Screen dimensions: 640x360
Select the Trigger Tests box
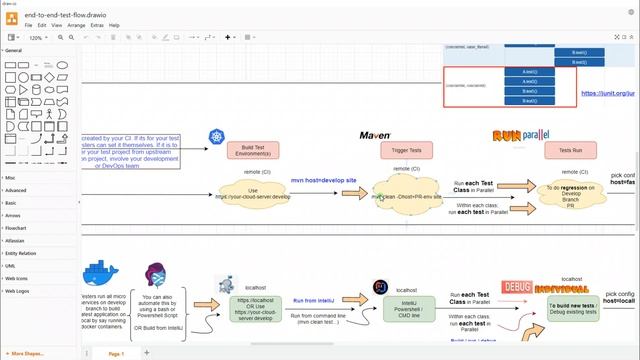coord(407,150)
